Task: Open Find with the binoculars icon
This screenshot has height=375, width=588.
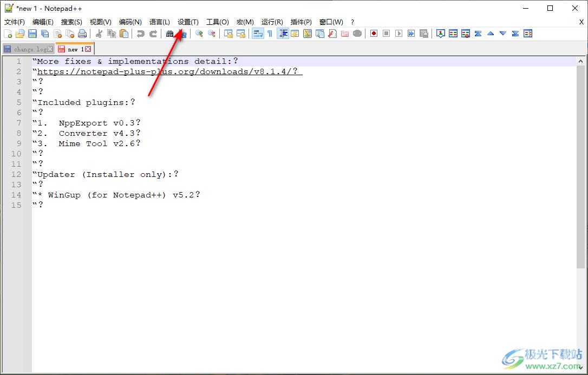Action: 170,34
